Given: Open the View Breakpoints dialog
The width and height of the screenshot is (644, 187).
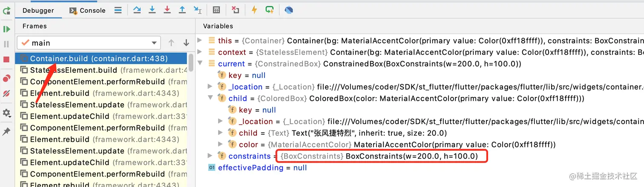Looking at the screenshot, I should pos(6,78).
